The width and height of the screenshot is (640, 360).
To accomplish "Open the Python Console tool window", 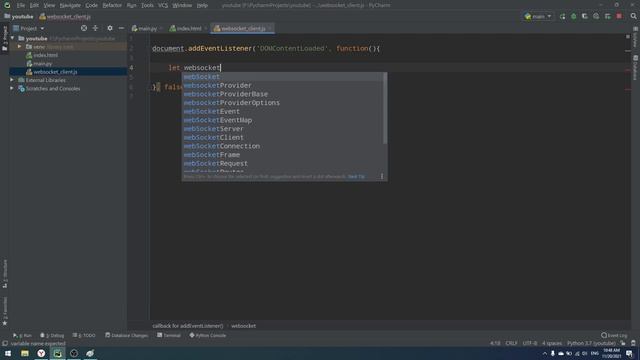I will coord(207,335).
